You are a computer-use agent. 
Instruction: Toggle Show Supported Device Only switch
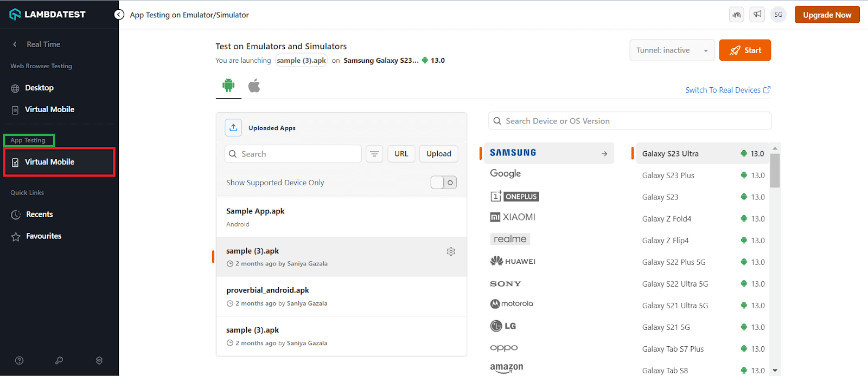click(x=444, y=183)
